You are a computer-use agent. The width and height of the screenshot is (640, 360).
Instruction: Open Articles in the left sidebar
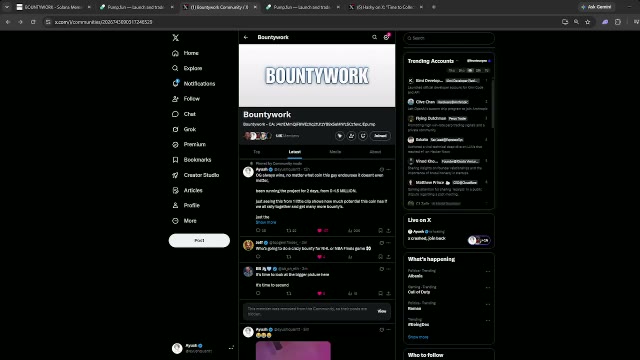coord(187,190)
